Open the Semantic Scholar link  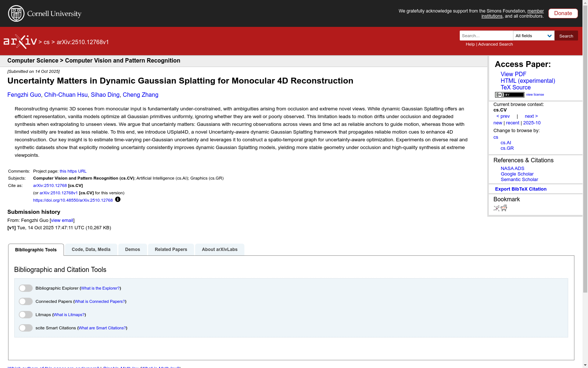[519, 180]
